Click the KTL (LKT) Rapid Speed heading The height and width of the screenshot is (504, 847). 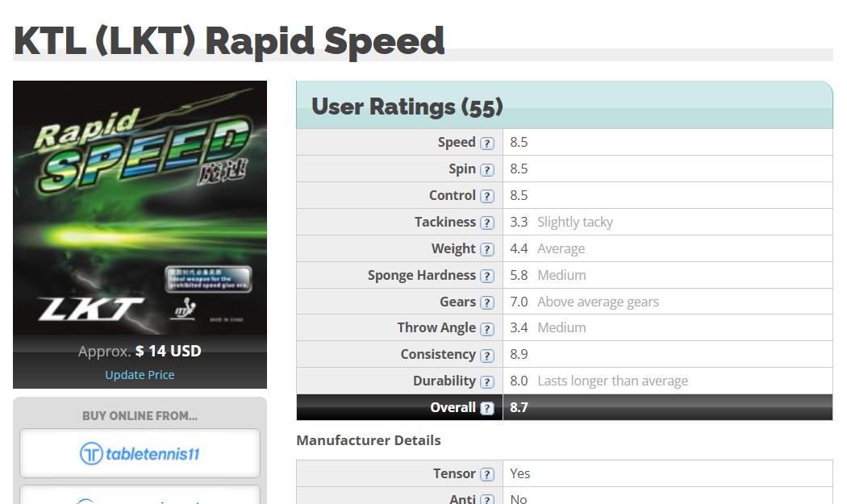click(229, 41)
